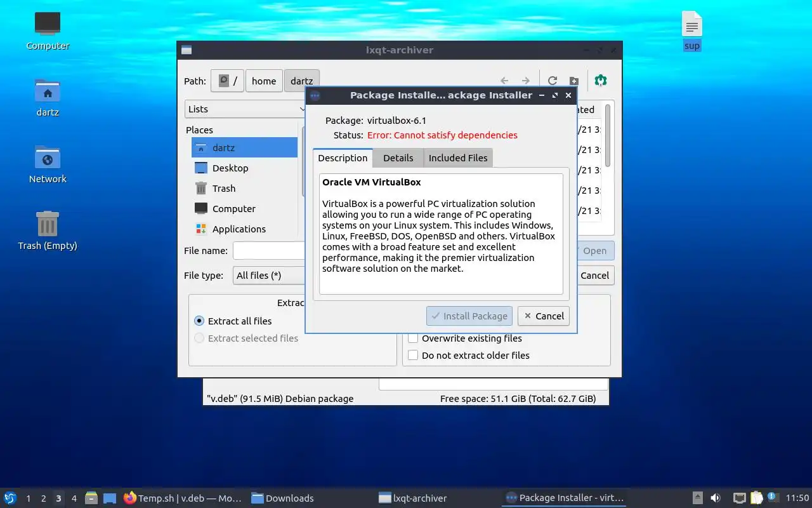The height and width of the screenshot is (508, 812).
Task: Reload the folder in file dialog
Action: coord(553,81)
